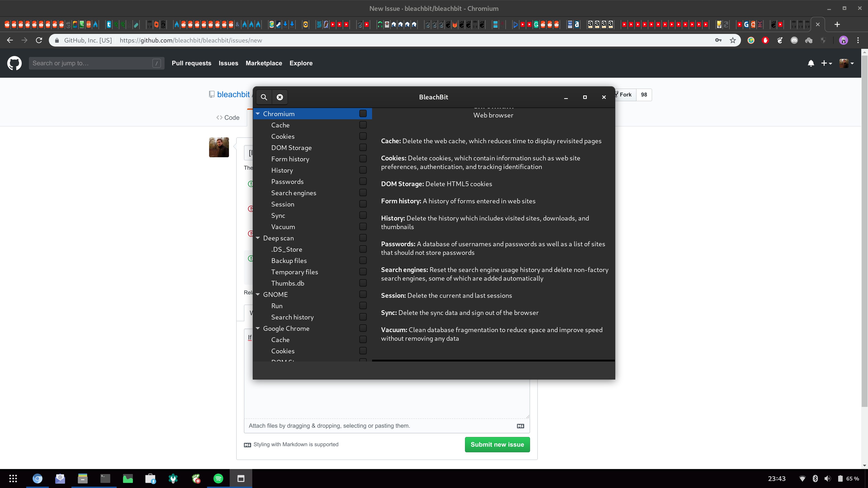868x488 pixels.
Task: Click the abort button beside BleachBit search
Action: pos(280,97)
